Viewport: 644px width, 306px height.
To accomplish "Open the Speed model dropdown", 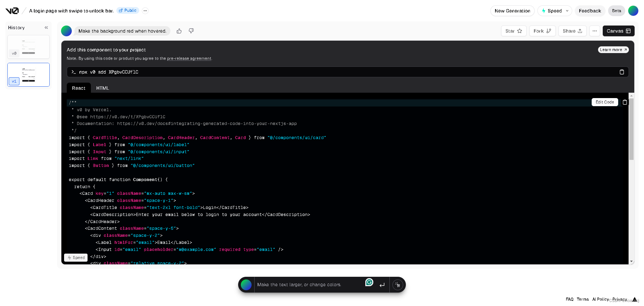I will click(x=555, y=11).
